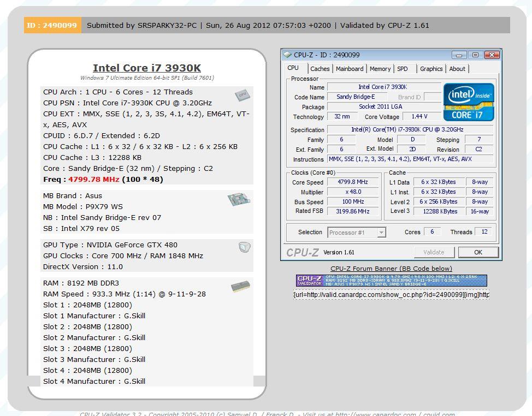Click the Specification i7-3930K CPU @ 3.20GHz field
The width and height of the screenshot is (532, 416).
pos(410,129)
